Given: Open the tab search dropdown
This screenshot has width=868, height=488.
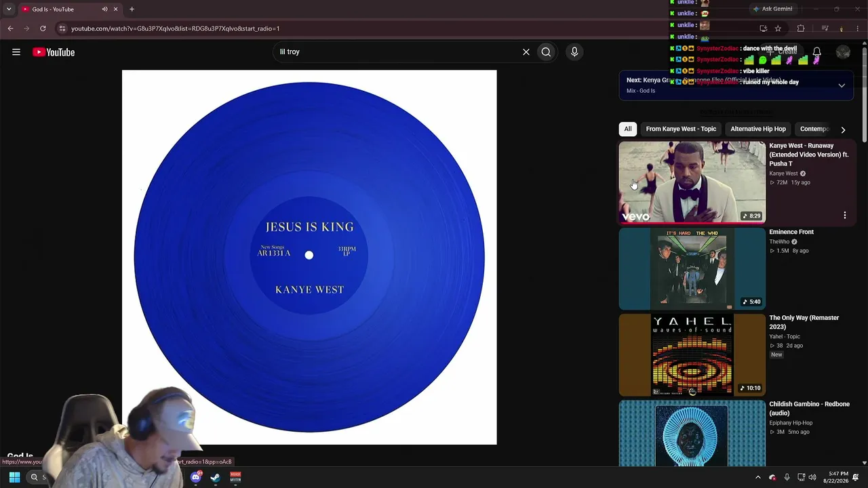Looking at the screenshot, I should tap(9, 9).
